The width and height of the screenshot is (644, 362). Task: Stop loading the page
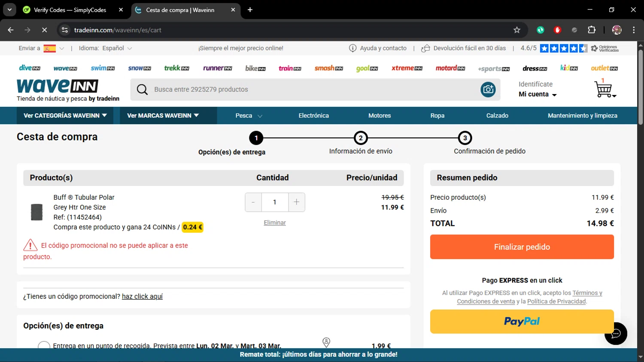pos(44,30)
